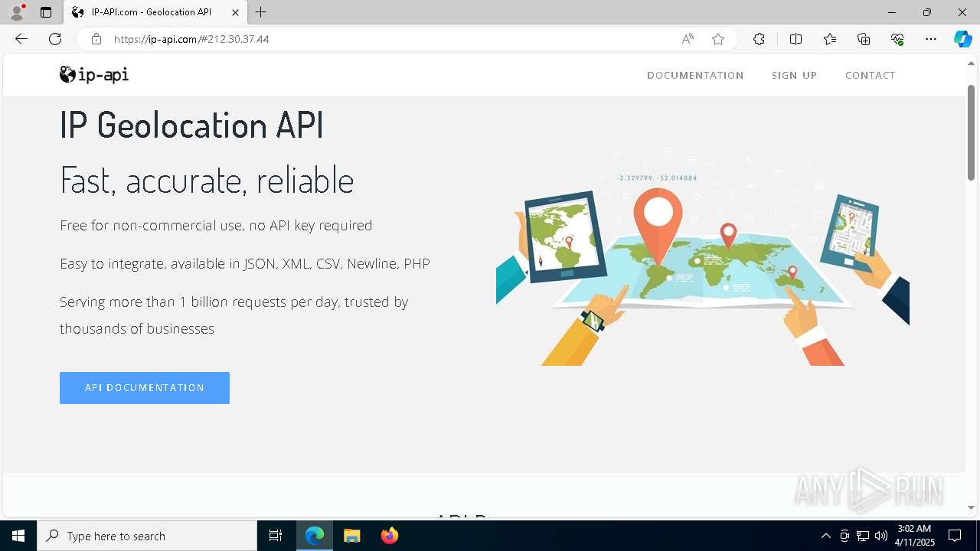Open File Explorer from taskbar
The image size is (980, 551).
point(352,536)
